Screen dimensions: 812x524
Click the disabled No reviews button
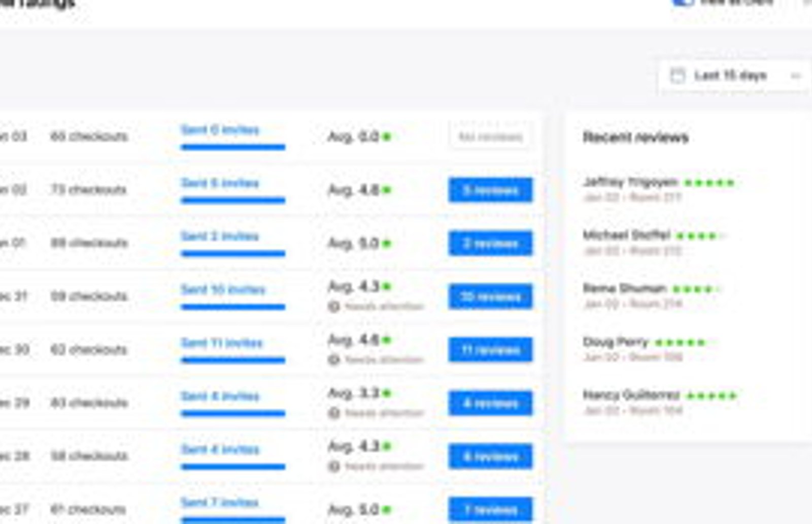click(490, 137)
